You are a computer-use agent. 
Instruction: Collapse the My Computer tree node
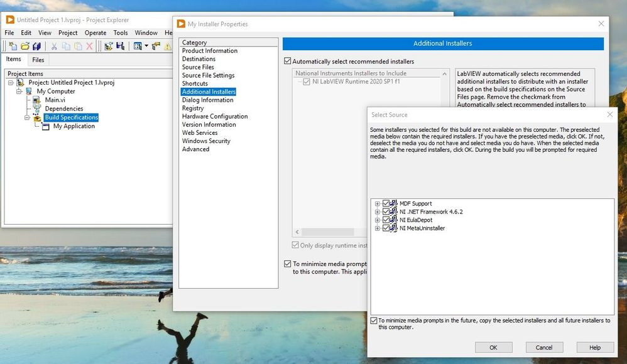pyautogui.click(x=19, y=91)
